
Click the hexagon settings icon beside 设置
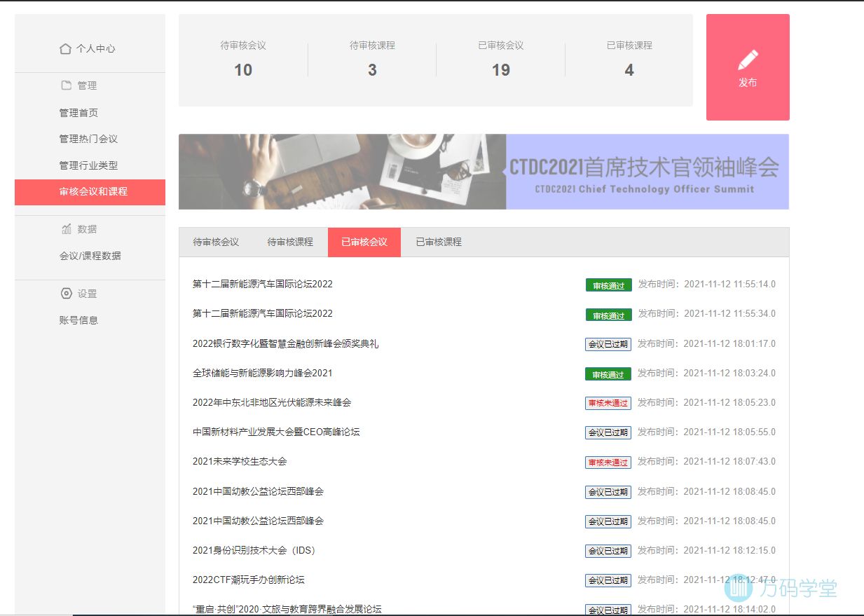coord(67,294)
